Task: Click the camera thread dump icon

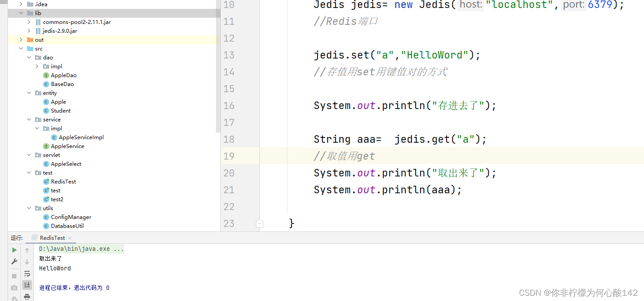Action: click(x=15, y=287)
